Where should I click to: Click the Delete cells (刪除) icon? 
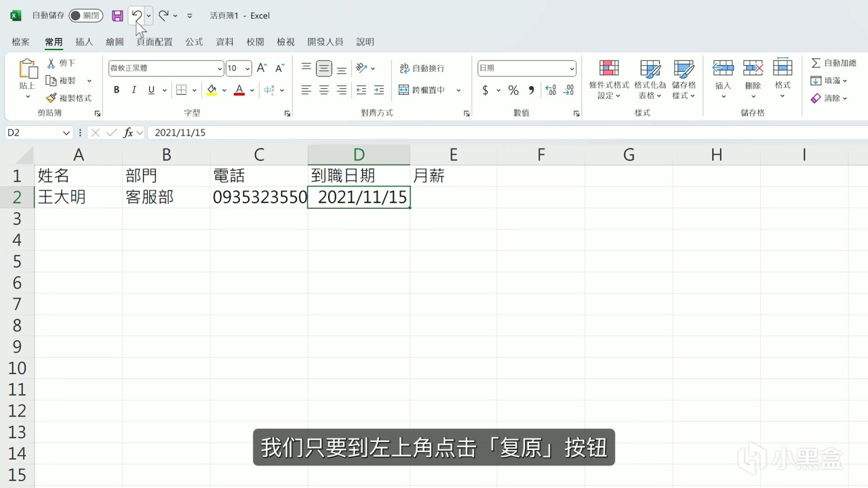coord(753,68)
